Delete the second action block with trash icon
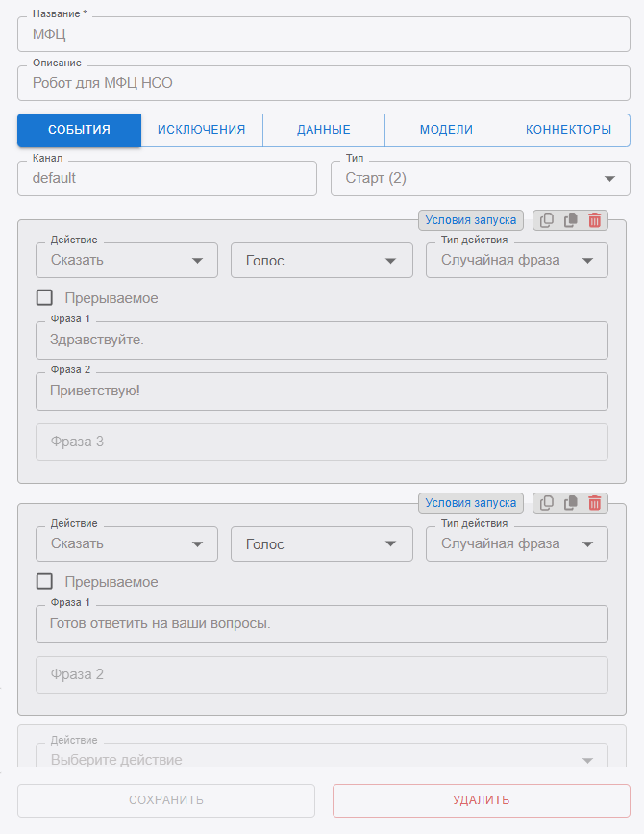Screen dimensions: 644x834 click(x=595, y=503)
